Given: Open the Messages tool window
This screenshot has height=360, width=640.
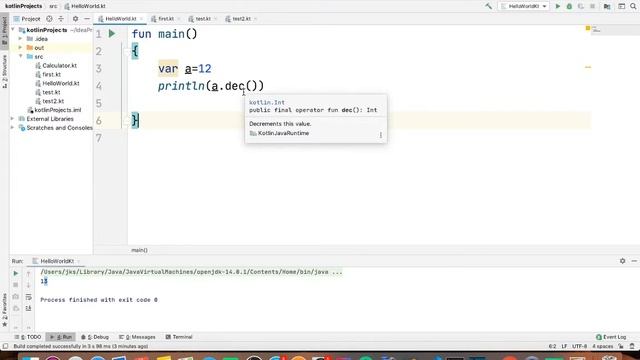Looking at the screenshot, I should [x=137, y=337].
